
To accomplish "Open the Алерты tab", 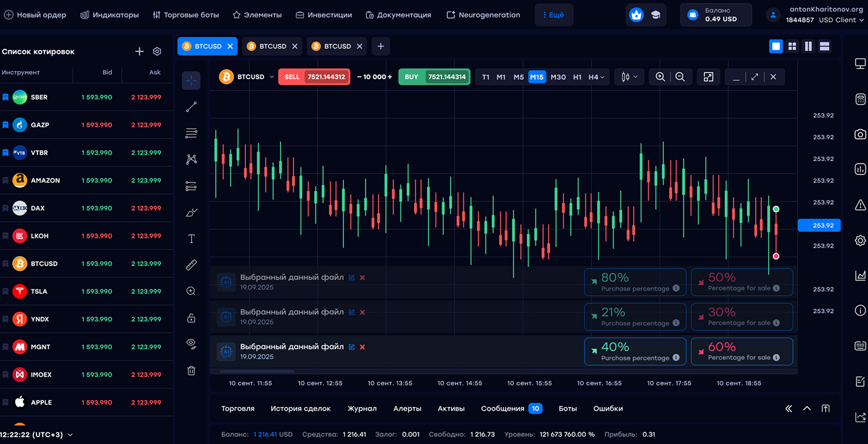I will click(x=407, y=408).
